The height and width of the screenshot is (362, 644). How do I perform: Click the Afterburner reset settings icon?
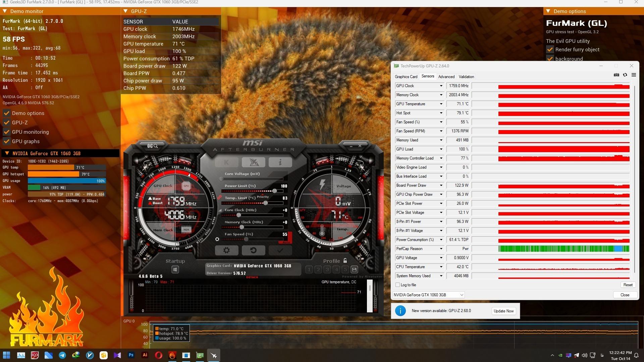coord(253,250)
